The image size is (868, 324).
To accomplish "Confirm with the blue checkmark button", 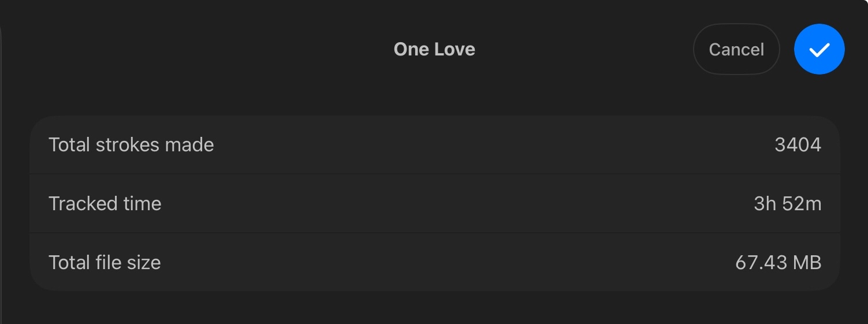I will 819,50.
